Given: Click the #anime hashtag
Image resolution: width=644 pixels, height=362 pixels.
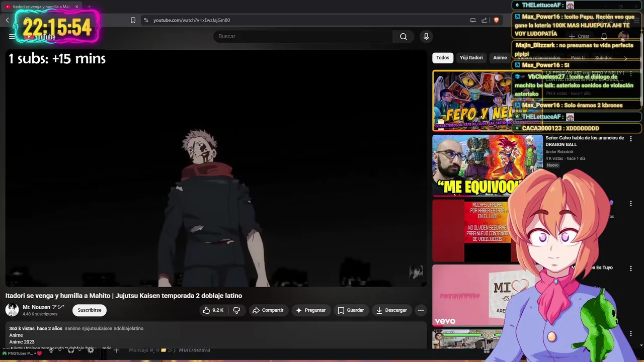Looking at the screenshot, I should [x=72, y=328].
